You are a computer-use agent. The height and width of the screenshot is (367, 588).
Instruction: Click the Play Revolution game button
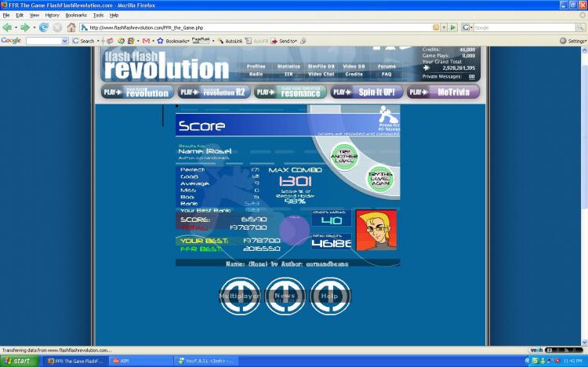(x=137, y=92)
